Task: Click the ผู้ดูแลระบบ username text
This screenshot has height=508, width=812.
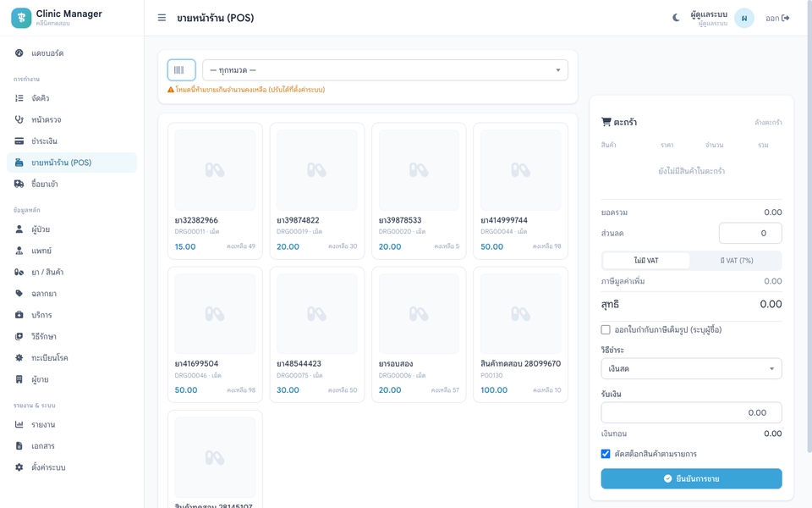Action: pyautogui.click(x=709, y=14)
